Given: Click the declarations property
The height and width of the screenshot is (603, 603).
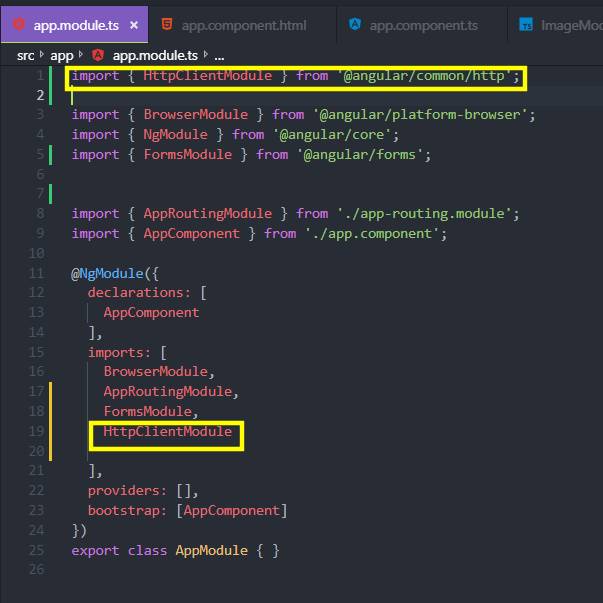Looking at the screenshot, I should coord(135,293).
